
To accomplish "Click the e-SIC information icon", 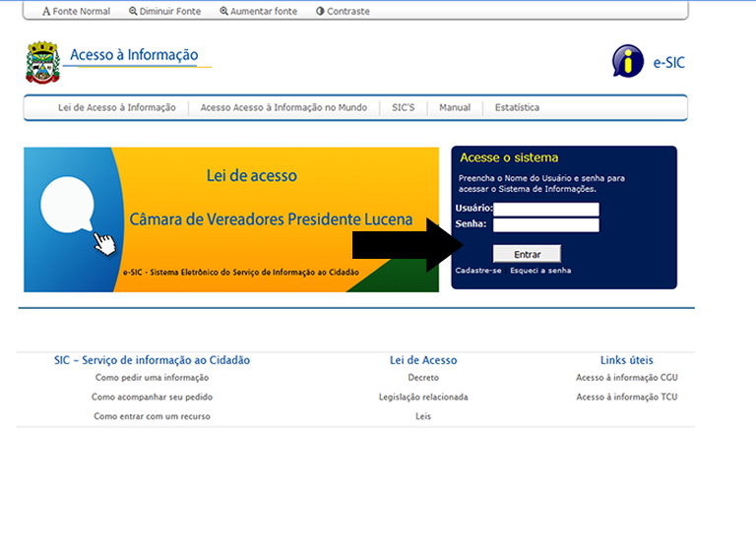I will [627, 61].
